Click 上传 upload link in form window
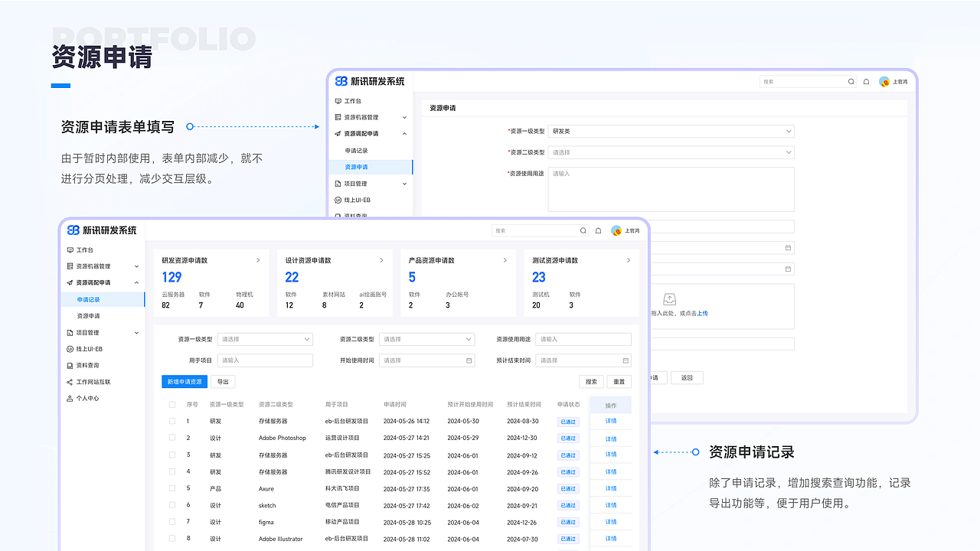The image size is (980, 551). 702,313
